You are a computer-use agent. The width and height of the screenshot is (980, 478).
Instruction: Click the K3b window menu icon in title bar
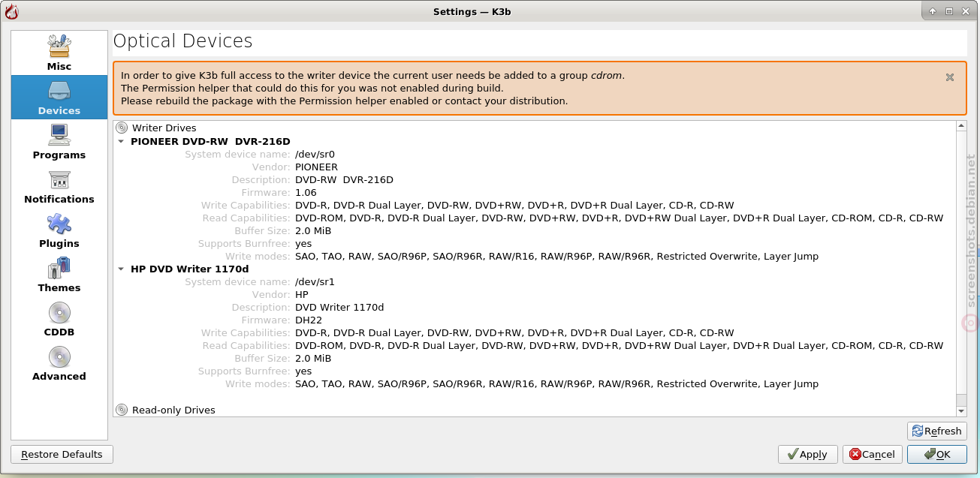[11, 11]
